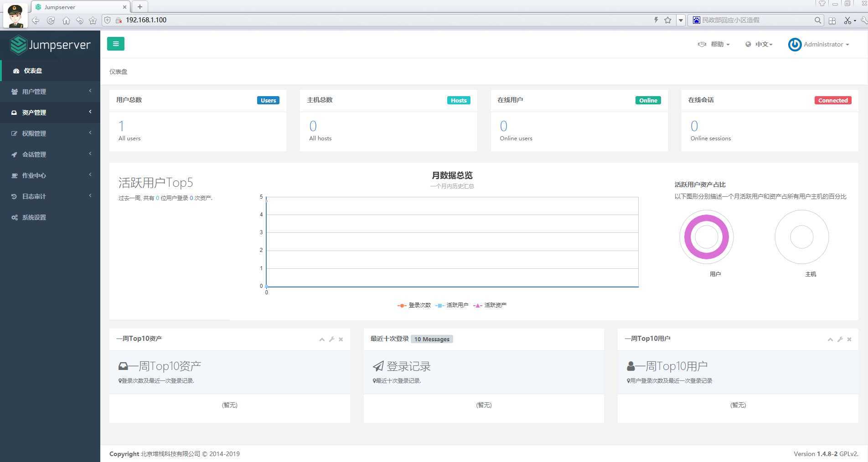Open the 中文 language dropdown
The width and height of the screenshot is (868, 462).
click(x=759, y=44)
